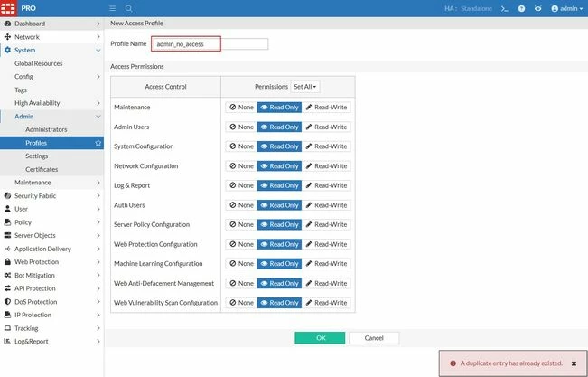588x377 pixels.
Task: Click the Security Fabric icon
Action: tap(7, 195)
